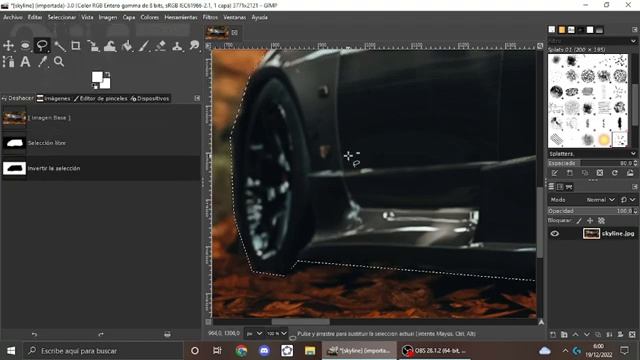Viewport: 640px width, 360px height.
Task: Select the Invertir la selección history entry
Action: [100, 168]
